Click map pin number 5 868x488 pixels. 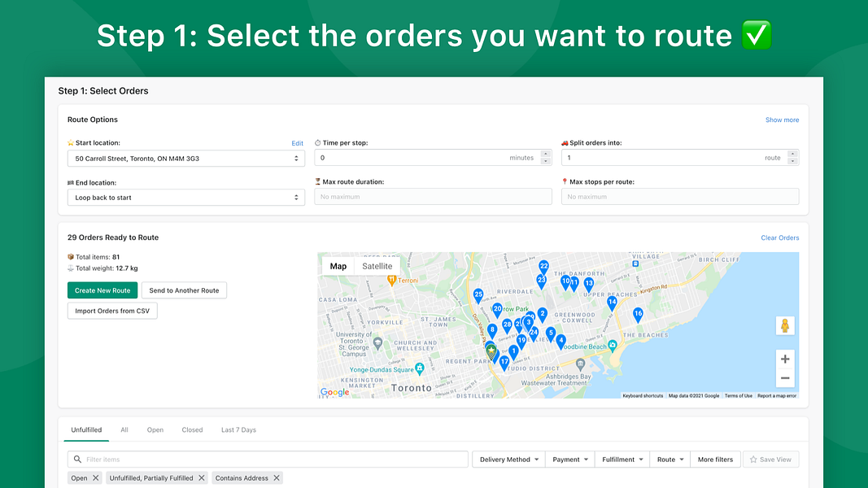coord(550,334)
